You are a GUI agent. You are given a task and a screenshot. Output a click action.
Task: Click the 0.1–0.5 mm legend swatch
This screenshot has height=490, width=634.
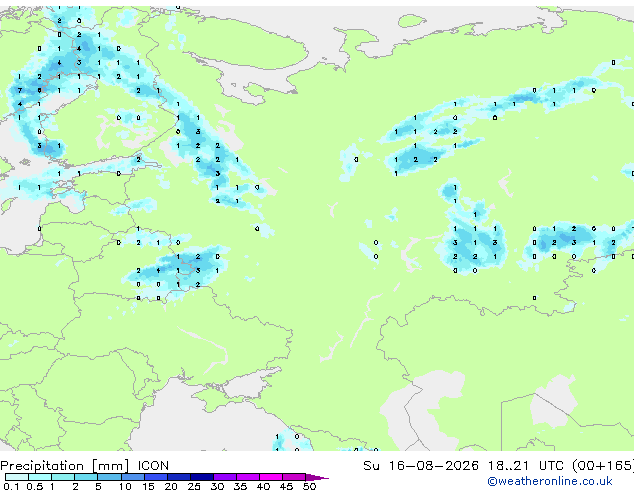17,477
